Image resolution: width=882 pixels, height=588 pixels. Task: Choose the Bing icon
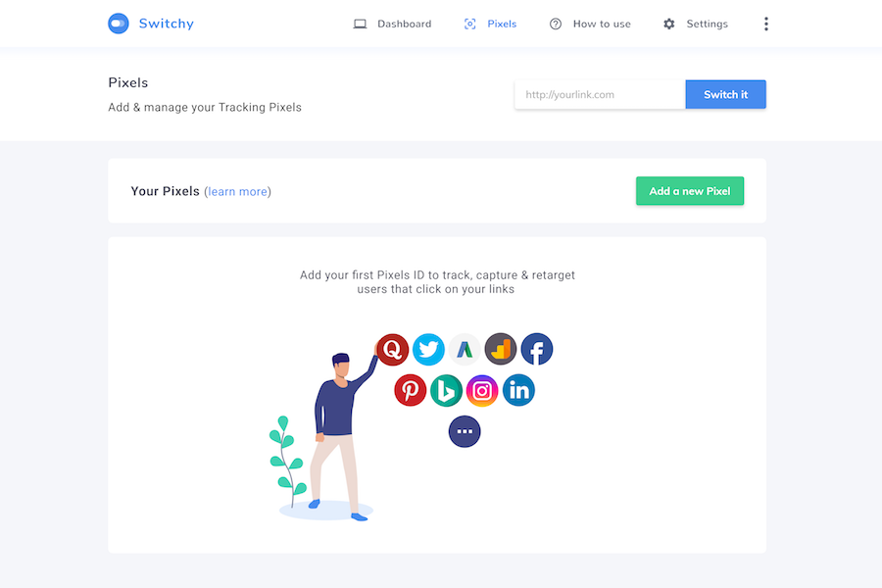click(x=446, y=390)
